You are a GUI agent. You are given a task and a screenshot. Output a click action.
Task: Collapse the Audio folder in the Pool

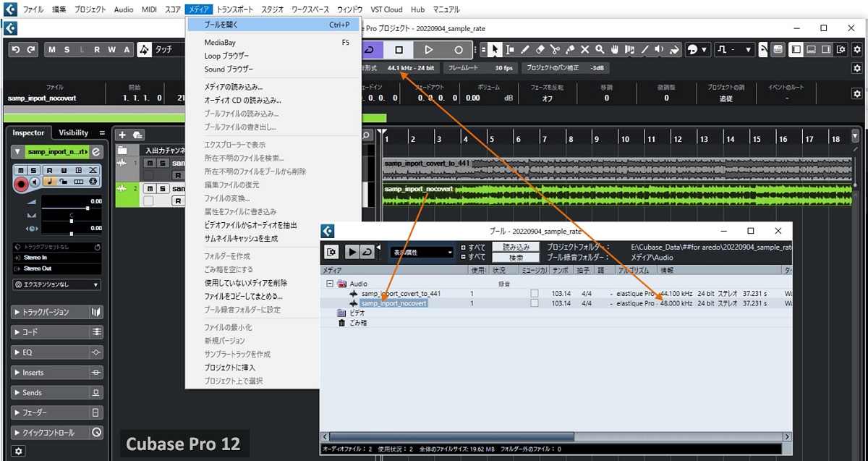[330, 284]
